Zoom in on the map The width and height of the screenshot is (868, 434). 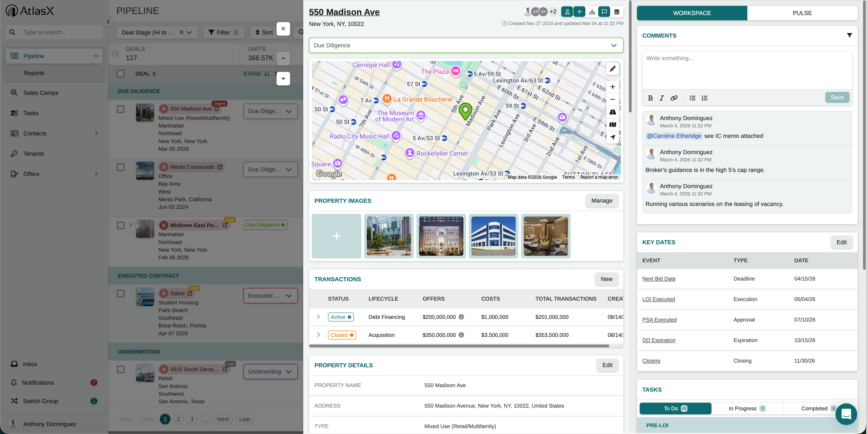point(612,87)
